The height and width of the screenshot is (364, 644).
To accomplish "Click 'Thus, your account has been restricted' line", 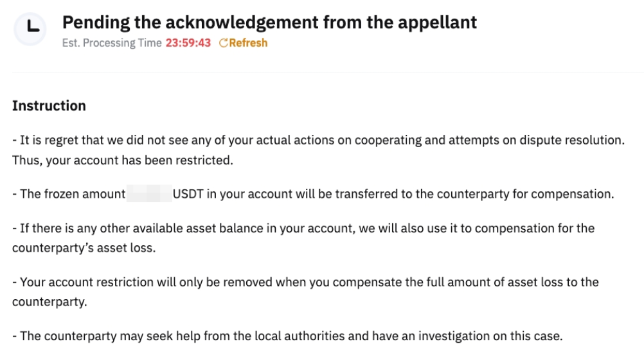I will coord(122,160).
